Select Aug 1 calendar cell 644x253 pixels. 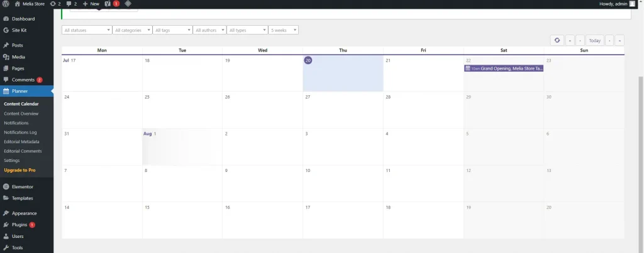182,147
